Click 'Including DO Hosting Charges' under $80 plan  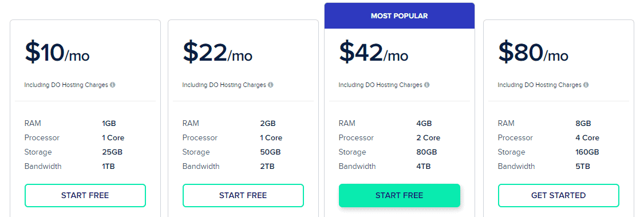(x=540, y=85)
